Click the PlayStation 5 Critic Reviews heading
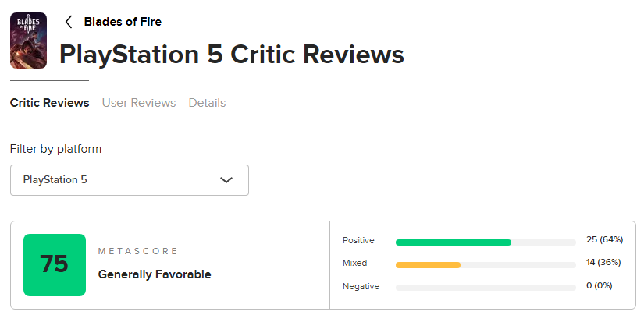 232,54
